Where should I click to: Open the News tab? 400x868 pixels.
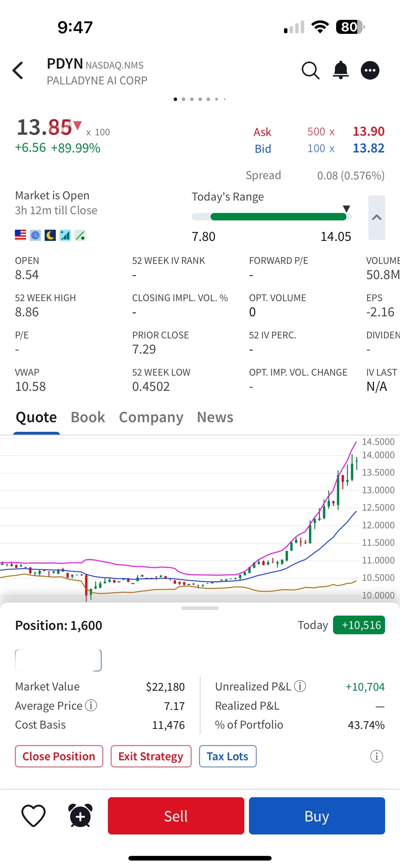215,417
